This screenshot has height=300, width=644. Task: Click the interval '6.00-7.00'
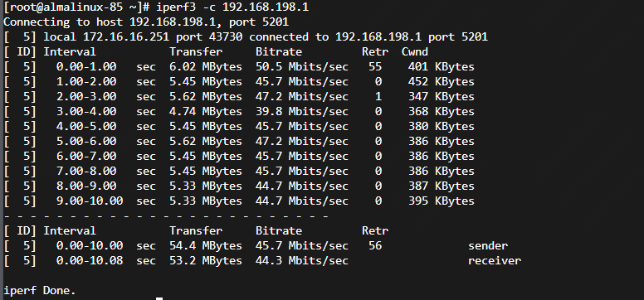(86, 157)
